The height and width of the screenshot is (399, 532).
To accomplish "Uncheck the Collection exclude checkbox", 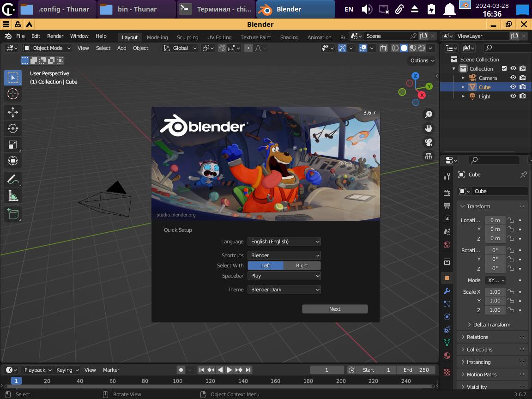I will pyautogui.click(x=504, y=68).
